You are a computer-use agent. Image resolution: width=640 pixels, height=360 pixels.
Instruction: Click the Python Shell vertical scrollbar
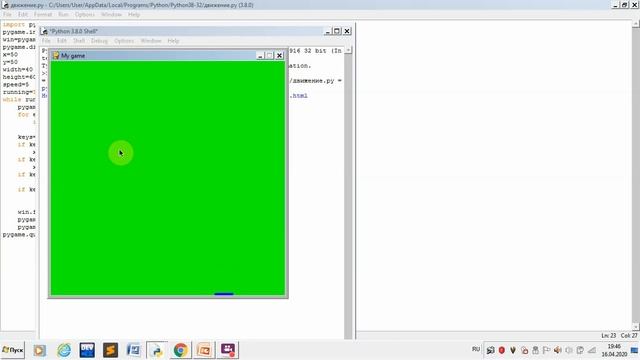(348, 192)
